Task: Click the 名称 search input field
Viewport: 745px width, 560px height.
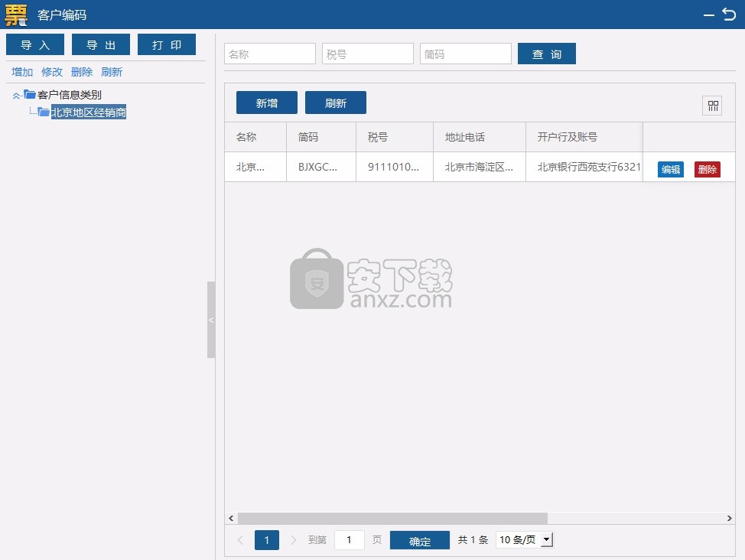Action: 269,53
